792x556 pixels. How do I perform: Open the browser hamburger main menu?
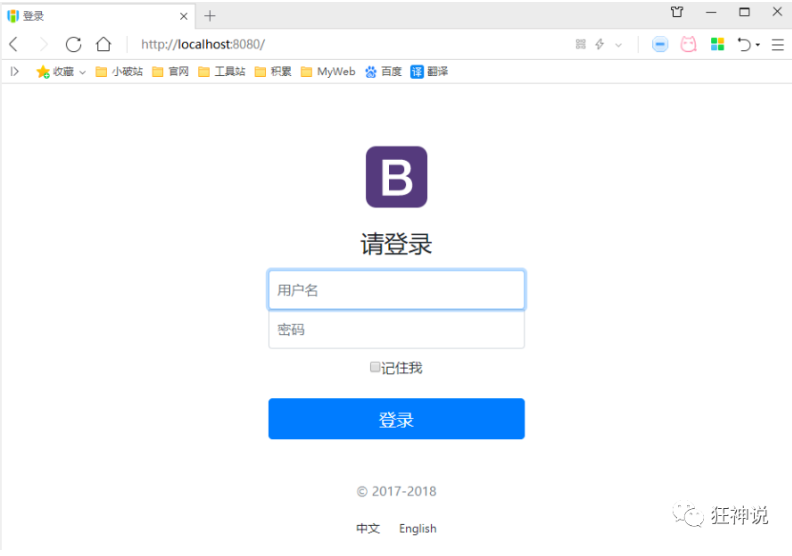pyautogui.click(x=777, y=44)
